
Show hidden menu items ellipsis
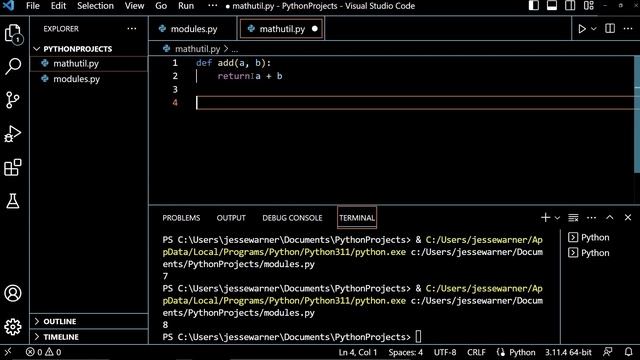[x=213, y=6]
